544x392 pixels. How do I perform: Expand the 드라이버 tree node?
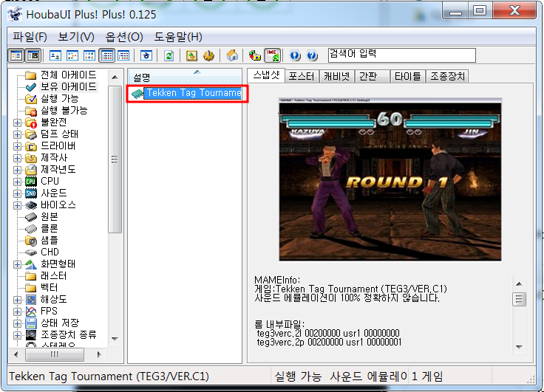(x=17, y=146)
